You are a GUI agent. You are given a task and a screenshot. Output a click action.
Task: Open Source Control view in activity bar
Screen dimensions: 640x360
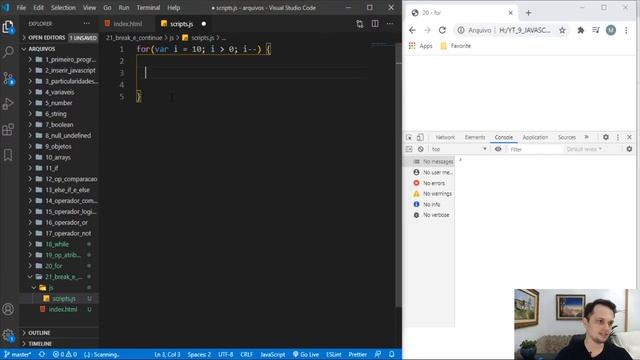(8, 78)
